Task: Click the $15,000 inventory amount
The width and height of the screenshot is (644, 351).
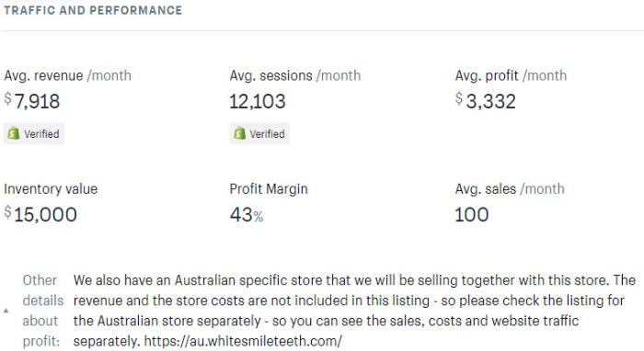Action: [x=40, y=214]
